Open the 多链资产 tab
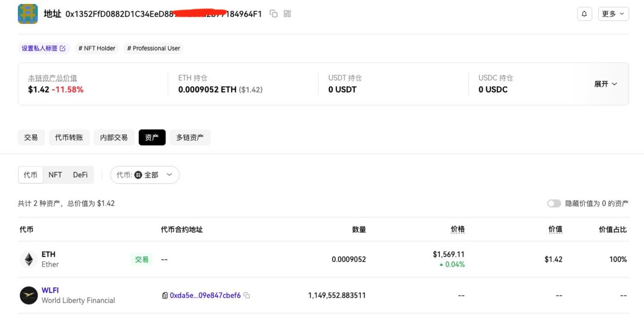644x323 pixels. [190, 137]
